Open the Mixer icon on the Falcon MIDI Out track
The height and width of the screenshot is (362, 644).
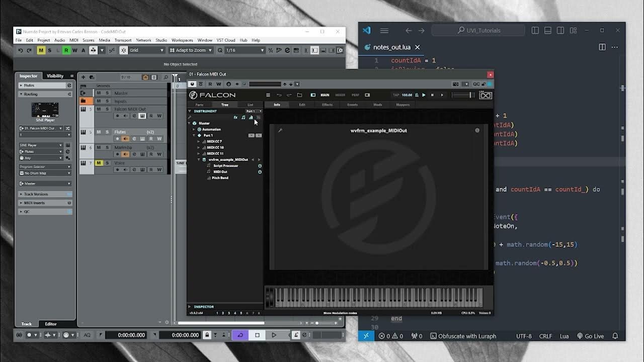click(x=134, y=116)
